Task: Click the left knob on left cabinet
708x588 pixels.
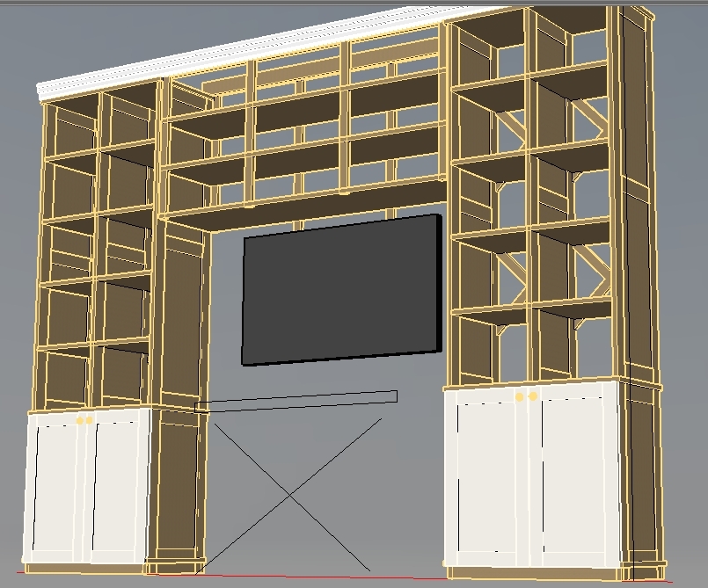Action: [x=80, y=421]
